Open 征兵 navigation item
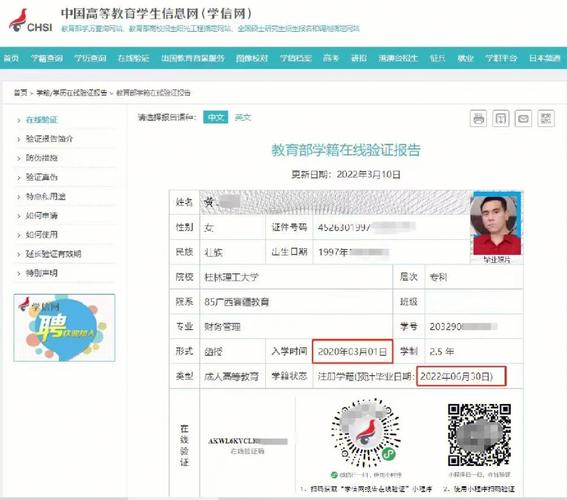 437,58
